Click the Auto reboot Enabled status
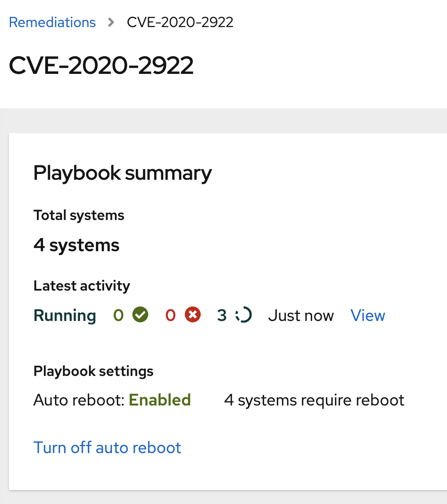This screenshot has width=447, height=504. pos(160,400)
